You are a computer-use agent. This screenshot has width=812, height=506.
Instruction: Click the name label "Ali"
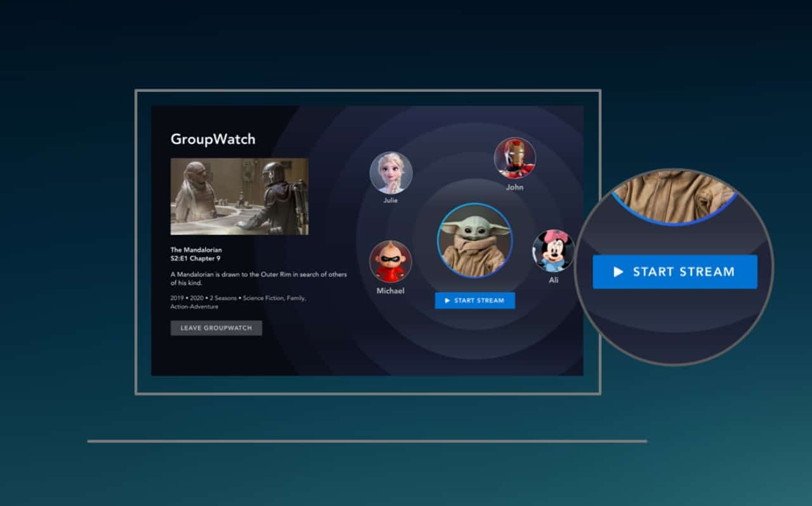pos(553,280)
